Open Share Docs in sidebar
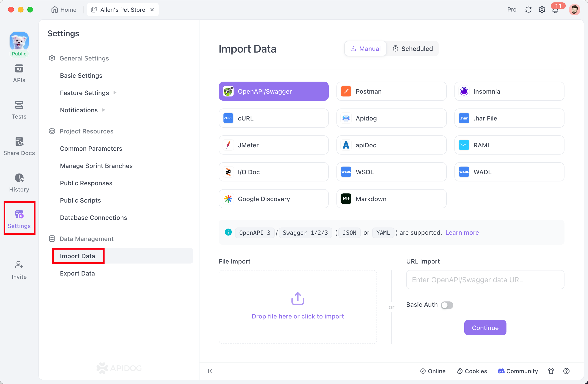This screenshot has height=384, width=588. [x=19, y=146]
